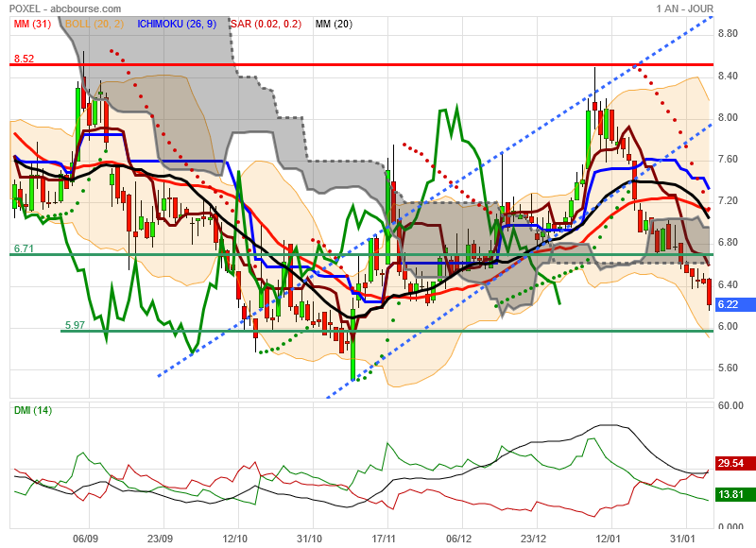The image size is (756, 548).
Task: Click the 12/10 date axis label
Action: point(234,539)
